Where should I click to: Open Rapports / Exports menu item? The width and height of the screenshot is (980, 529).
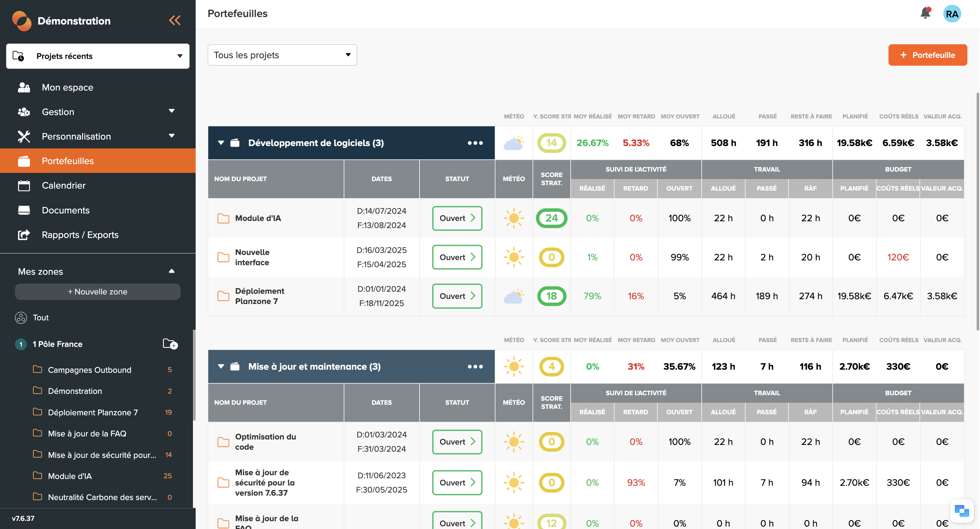coord(80,235)
